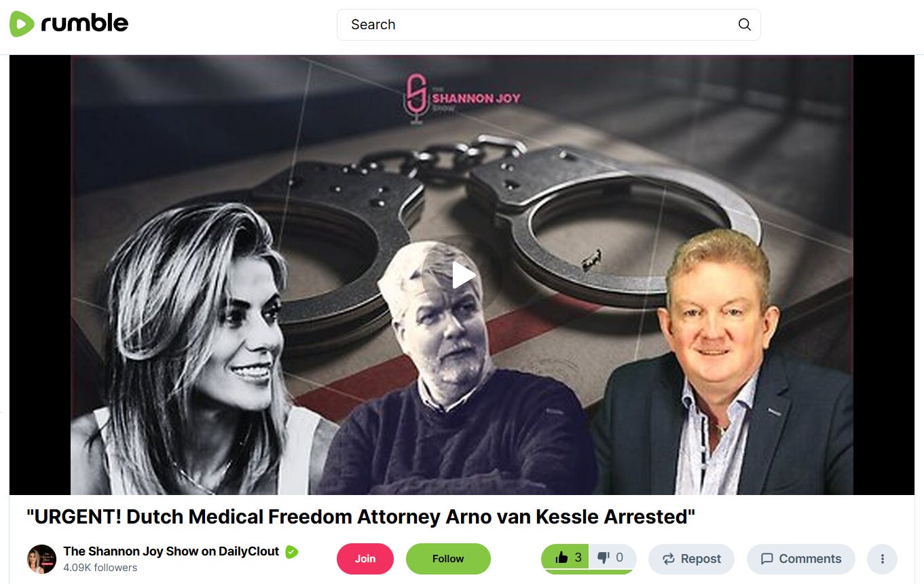Play the video using the center play button
Viewport: 924px width, 584px height.
click(463, 275)
